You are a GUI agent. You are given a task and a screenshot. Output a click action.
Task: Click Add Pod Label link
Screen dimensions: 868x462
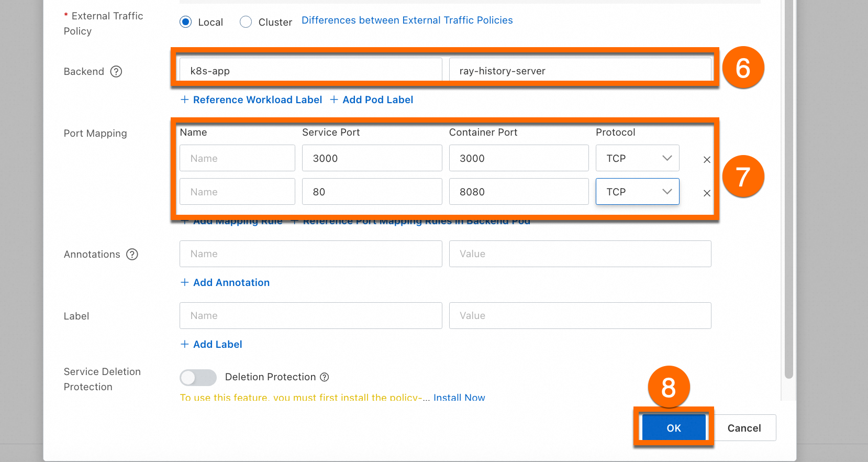tap(372, 100)
